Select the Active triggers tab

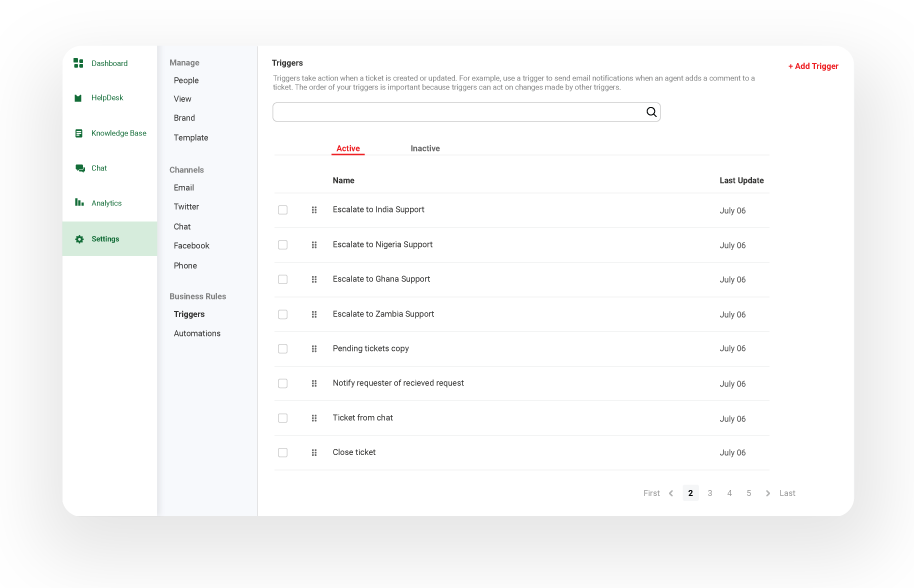348,148
